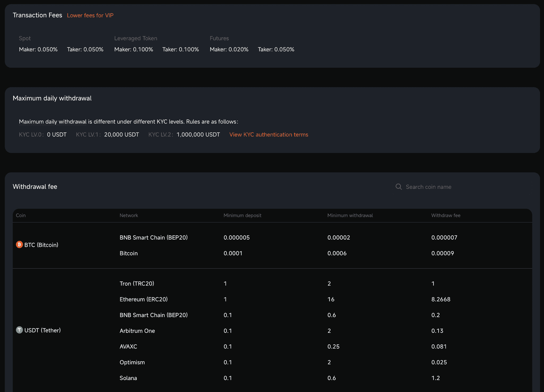
Task: Click KYC LV.0 0 USDT limit
Action: 43,135
